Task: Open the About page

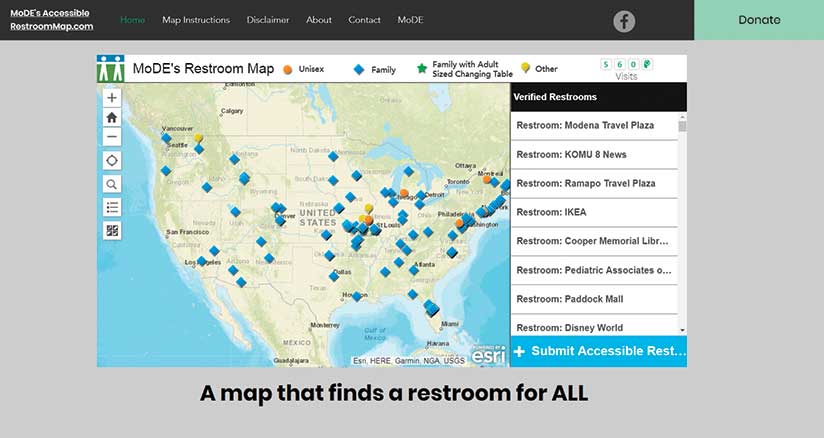Action: click(x=319, y=20)
